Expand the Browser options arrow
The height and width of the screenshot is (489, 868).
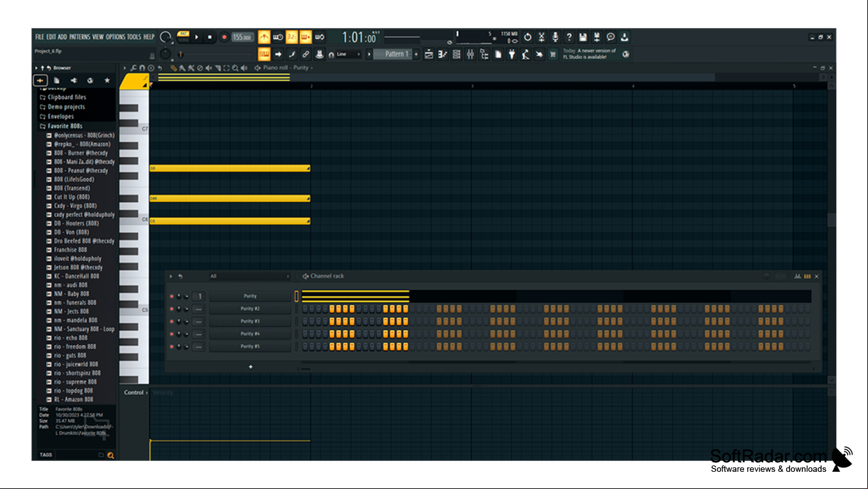click(x=36, y=68)
